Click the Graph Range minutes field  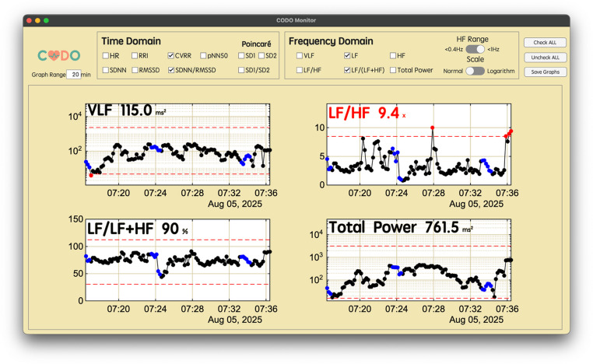pyautogui.click(x=74, y=75)
